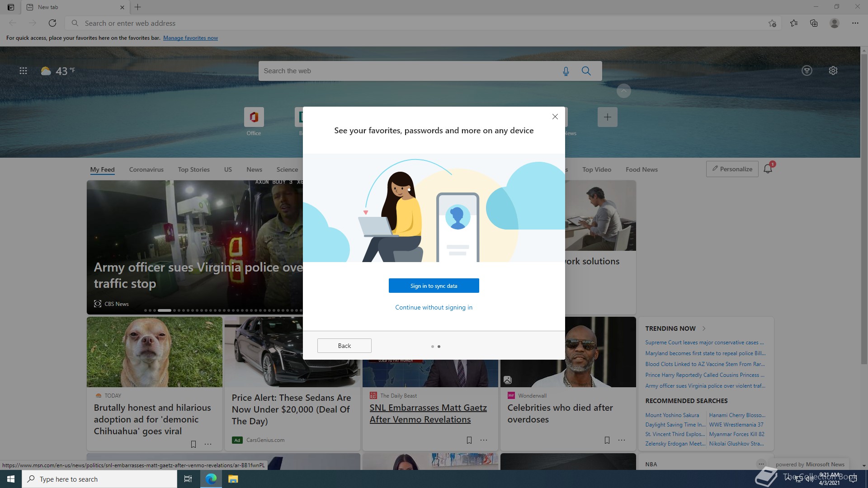The width and height of the screenshot is (868, 488).
Task: Bookmark the SNL Matt Gaetz story
Action: click(469, 440)
